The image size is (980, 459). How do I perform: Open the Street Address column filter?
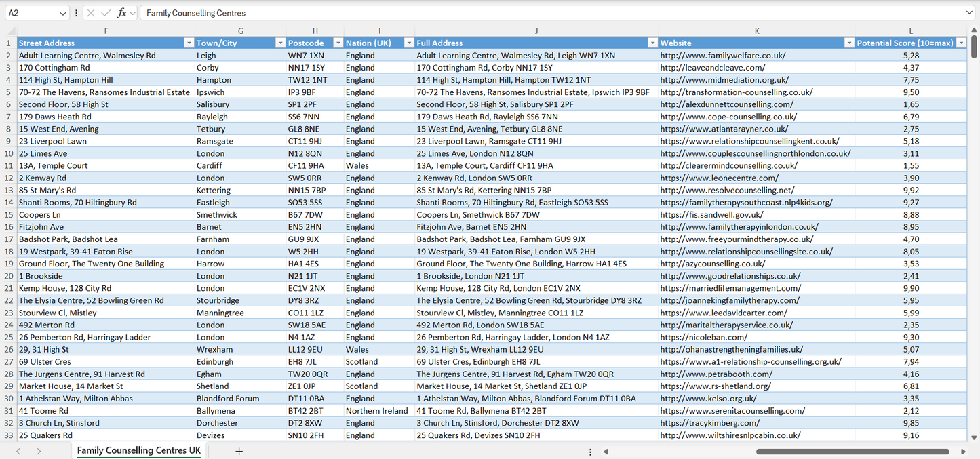[x=189, y=43]
